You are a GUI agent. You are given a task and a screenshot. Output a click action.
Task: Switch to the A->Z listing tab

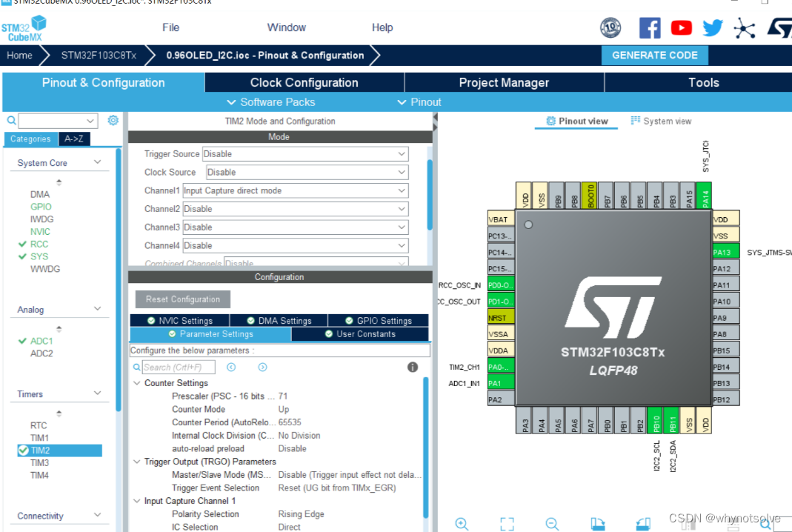(74, 139)
